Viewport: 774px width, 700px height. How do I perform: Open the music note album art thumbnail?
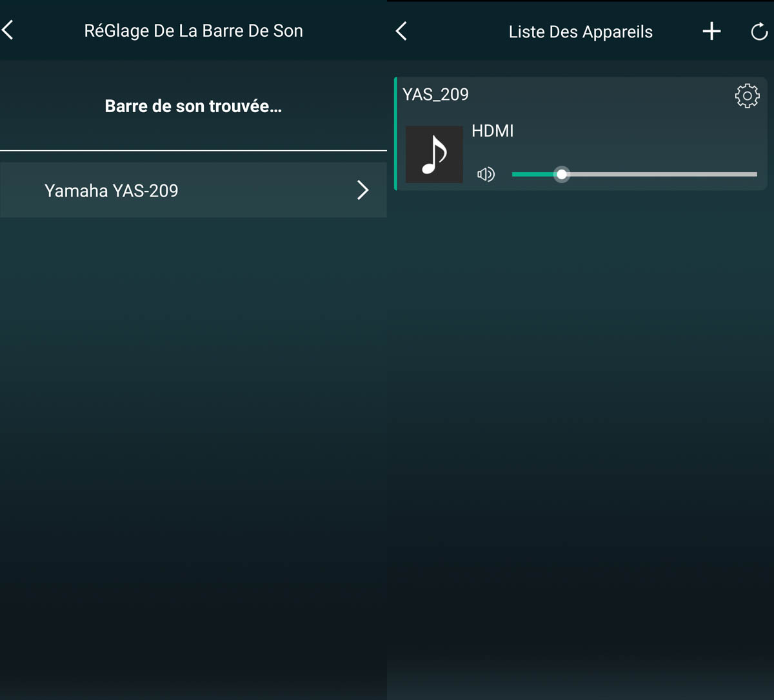coord(434,155)
